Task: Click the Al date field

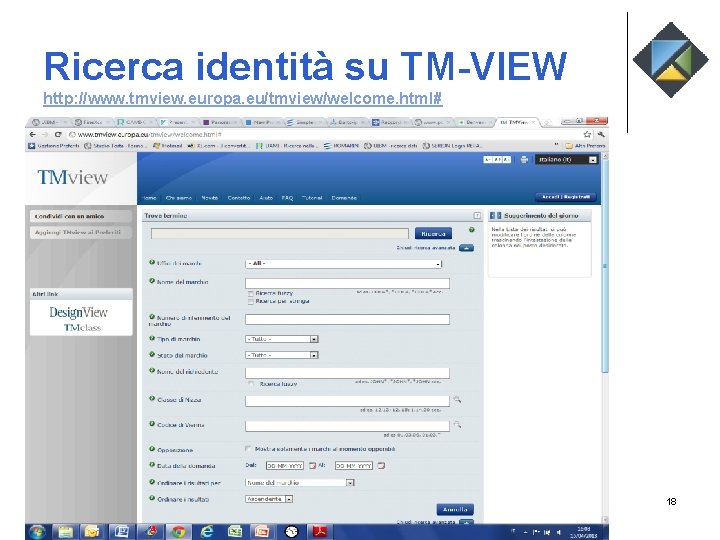Action: click(354, 466)
